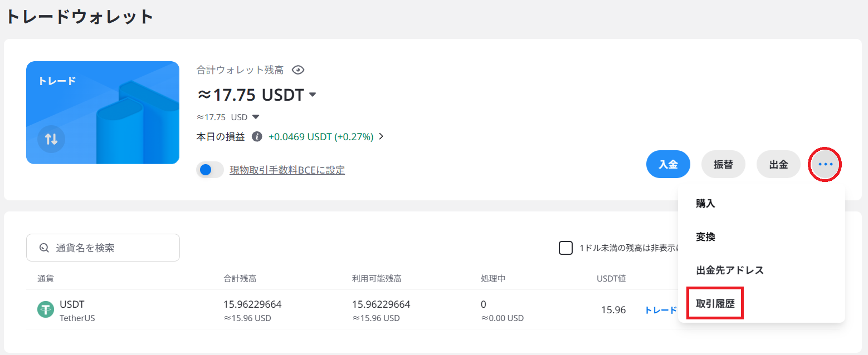This screenshot has width=868, height=355.
Task: Open 取引履歴 from the menu
Action: (715, 303)
